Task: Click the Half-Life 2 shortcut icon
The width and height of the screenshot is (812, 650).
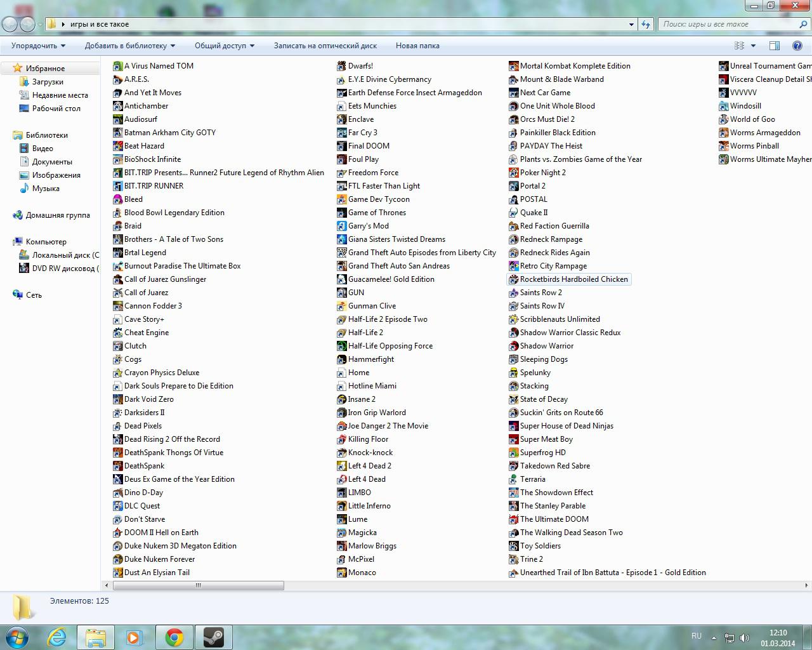Action: [x=342, y=333]
